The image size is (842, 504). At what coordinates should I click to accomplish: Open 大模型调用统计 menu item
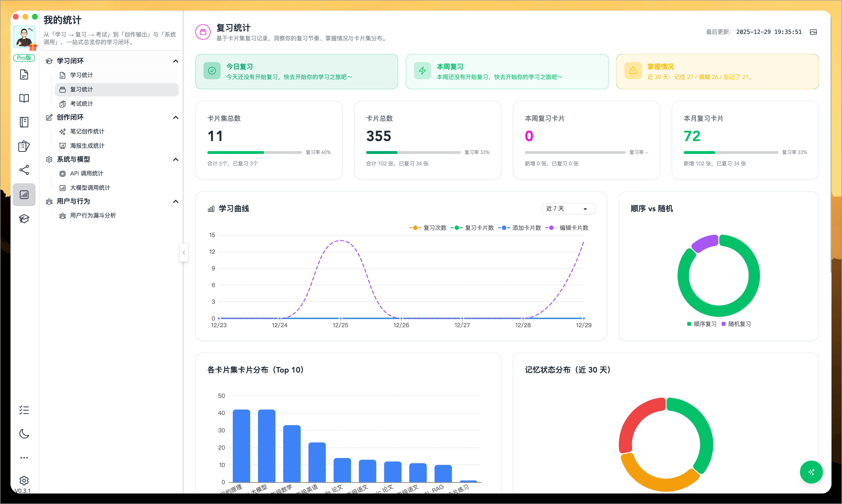(x=90, y=188)
